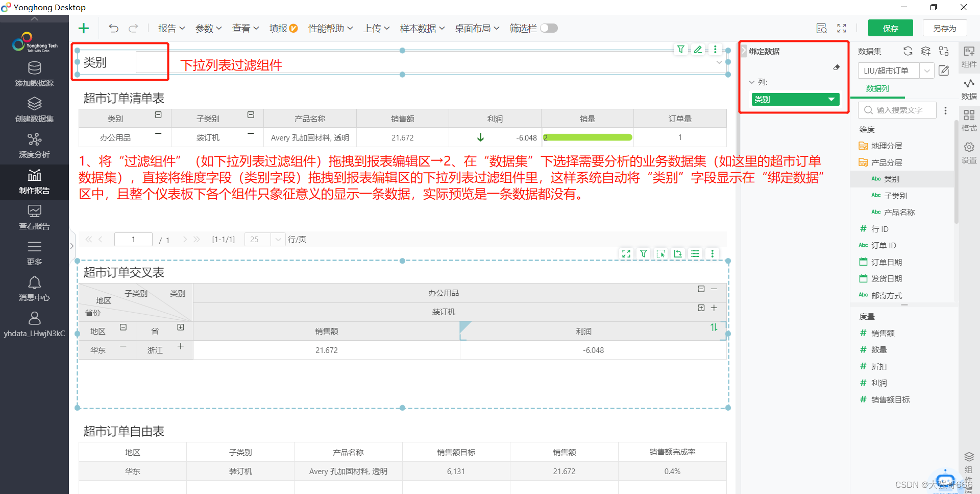Maximize the crosstab component
The width and height of the screenshot is (980, 494).
(x=626, y=253)
